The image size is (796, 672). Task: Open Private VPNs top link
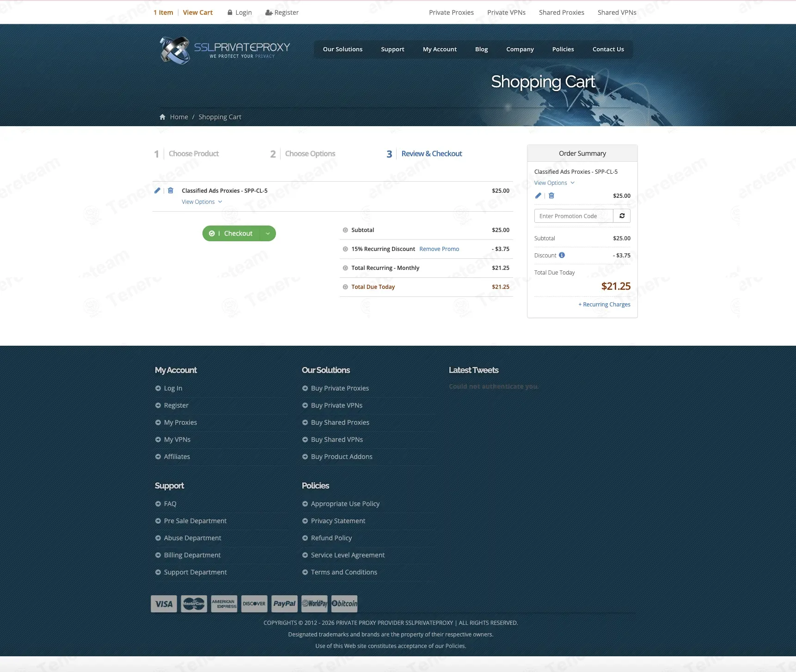[506, 12]
